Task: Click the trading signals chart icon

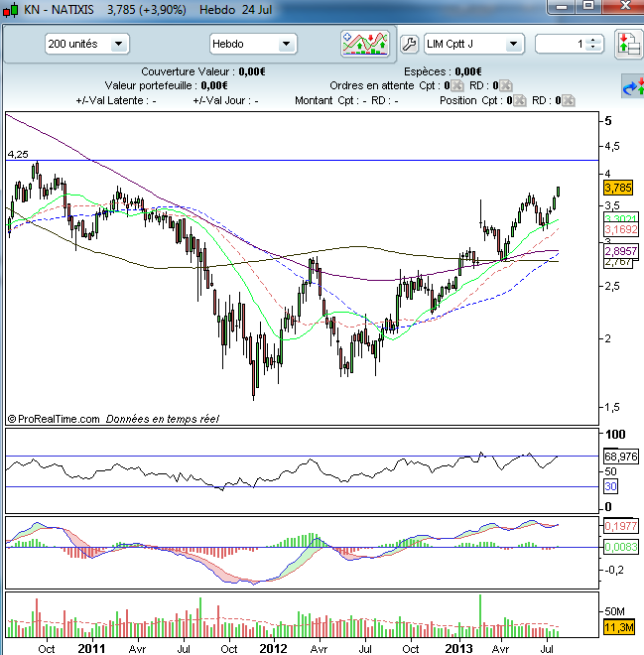Action: click(365, 44)
